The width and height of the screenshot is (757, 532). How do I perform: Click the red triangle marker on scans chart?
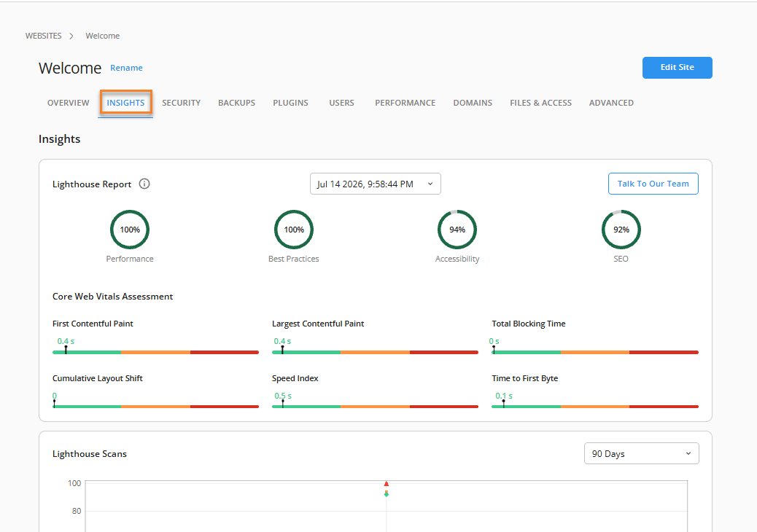tap(387, 484)
